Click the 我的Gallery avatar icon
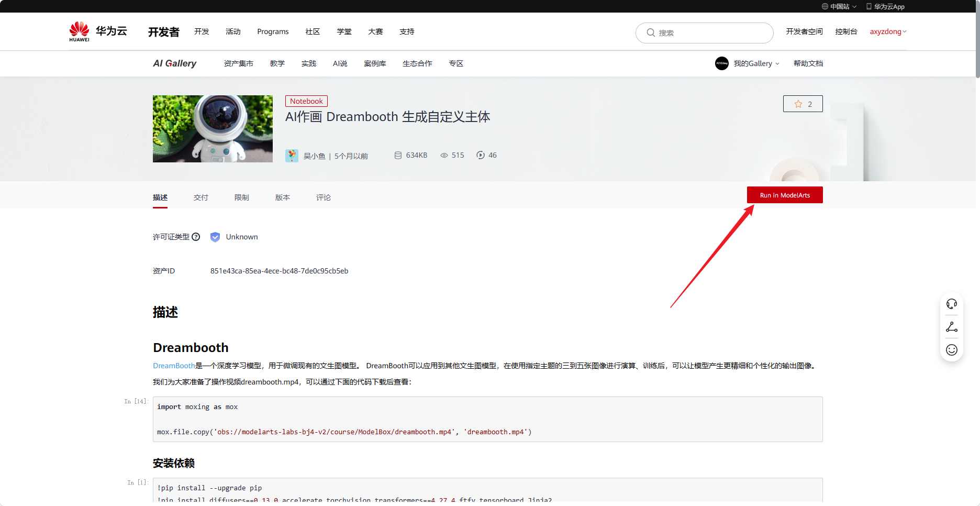The height and width of the screenshot is (506, 980). click(x=722, y=63)
